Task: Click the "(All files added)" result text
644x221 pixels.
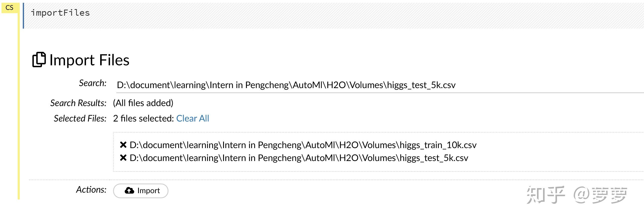Action: [143, 103]
